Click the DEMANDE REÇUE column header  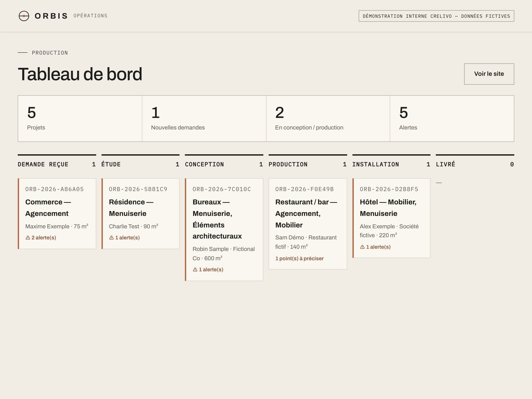pyautogui.click(x=57, y=164)
